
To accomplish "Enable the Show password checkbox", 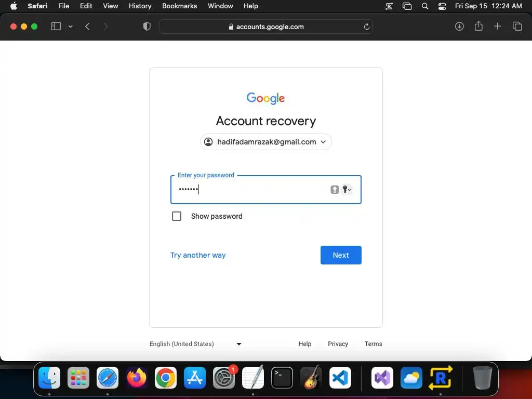I will pyautogui.click(x=177, y=216).
